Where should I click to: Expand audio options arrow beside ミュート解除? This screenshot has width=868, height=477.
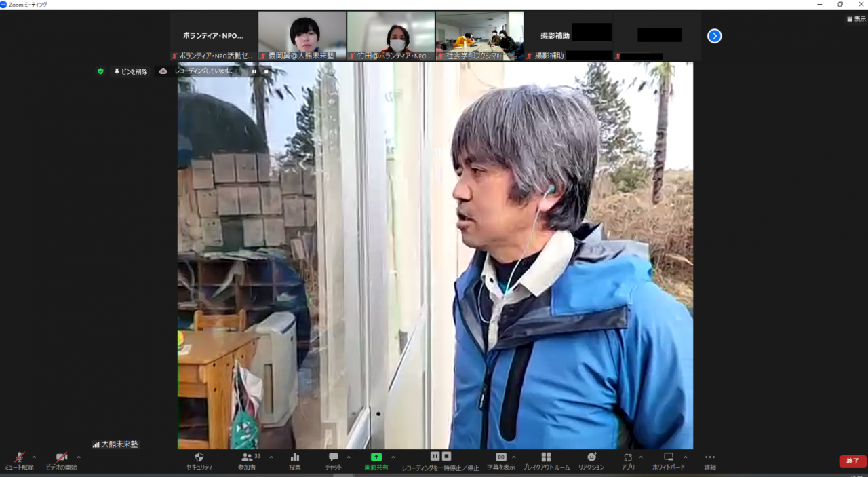coord(34,457)
